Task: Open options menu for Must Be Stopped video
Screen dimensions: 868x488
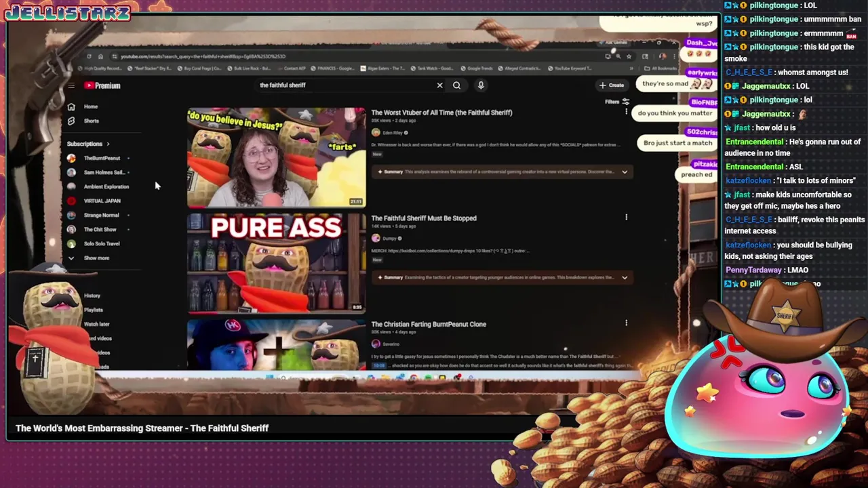Action: 626,218
